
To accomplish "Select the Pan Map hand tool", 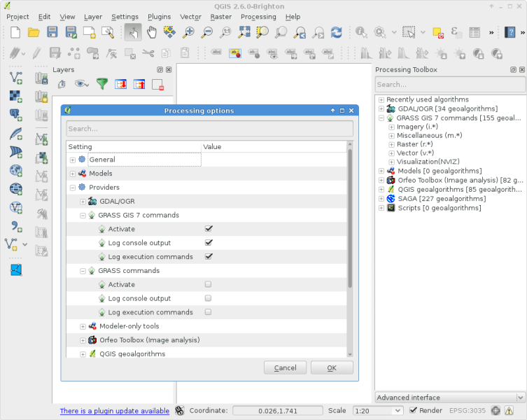I will tap(152, 32).
